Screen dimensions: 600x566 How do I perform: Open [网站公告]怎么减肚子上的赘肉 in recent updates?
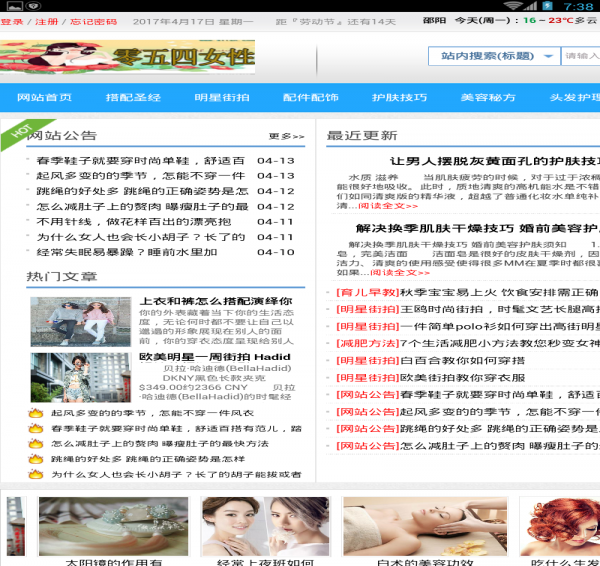[x=468, y=446]
